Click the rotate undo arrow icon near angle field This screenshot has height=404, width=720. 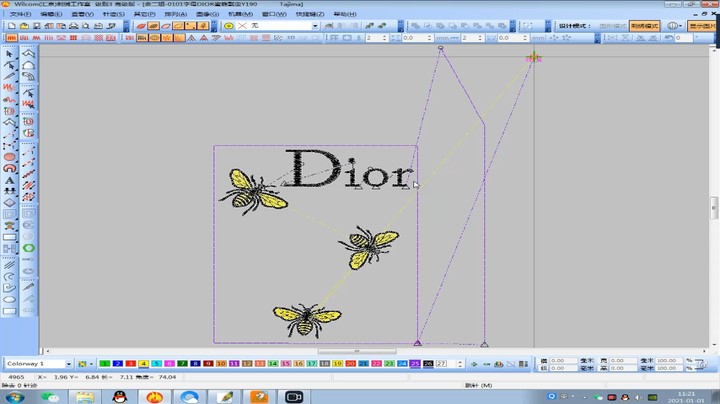669,38
